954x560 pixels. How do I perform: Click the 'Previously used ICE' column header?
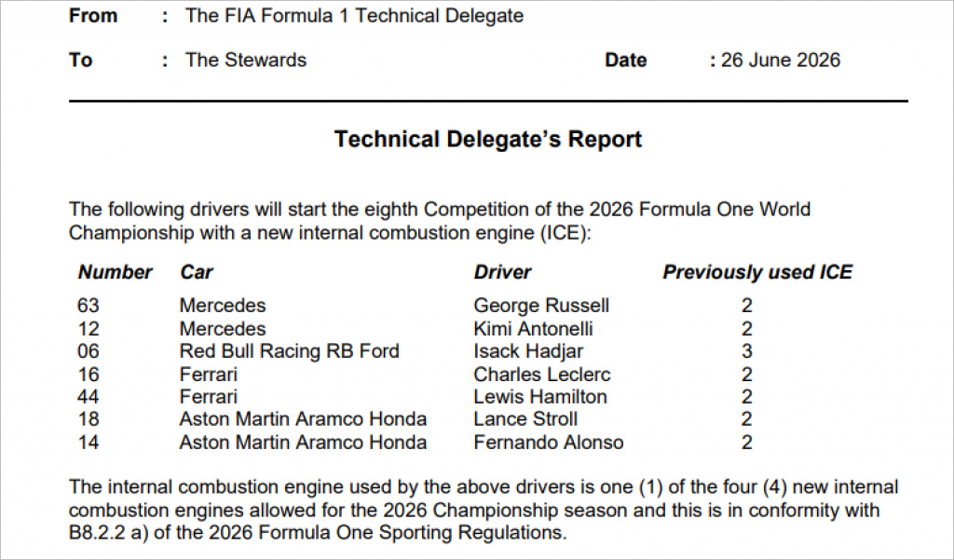[x=757, y=272]
